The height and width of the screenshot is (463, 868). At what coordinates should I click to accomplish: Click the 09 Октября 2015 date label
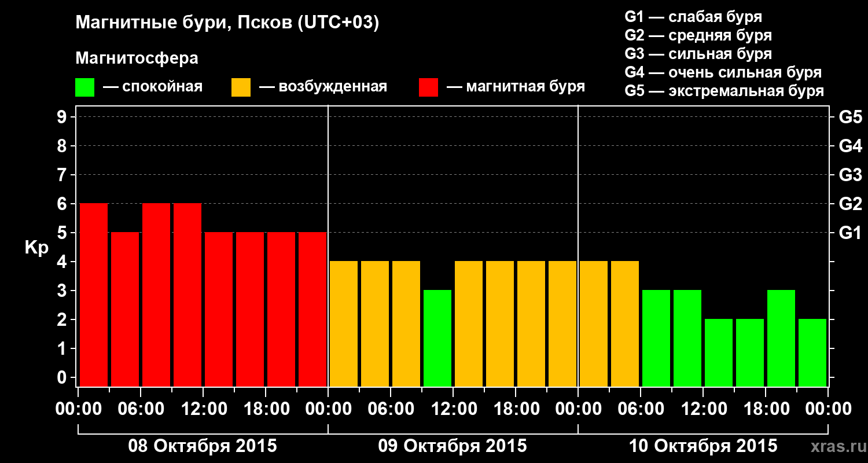pos(453,446)
